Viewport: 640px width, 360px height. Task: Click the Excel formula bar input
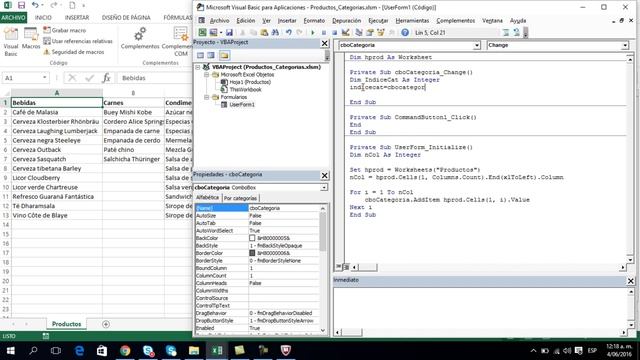[156, 78]
